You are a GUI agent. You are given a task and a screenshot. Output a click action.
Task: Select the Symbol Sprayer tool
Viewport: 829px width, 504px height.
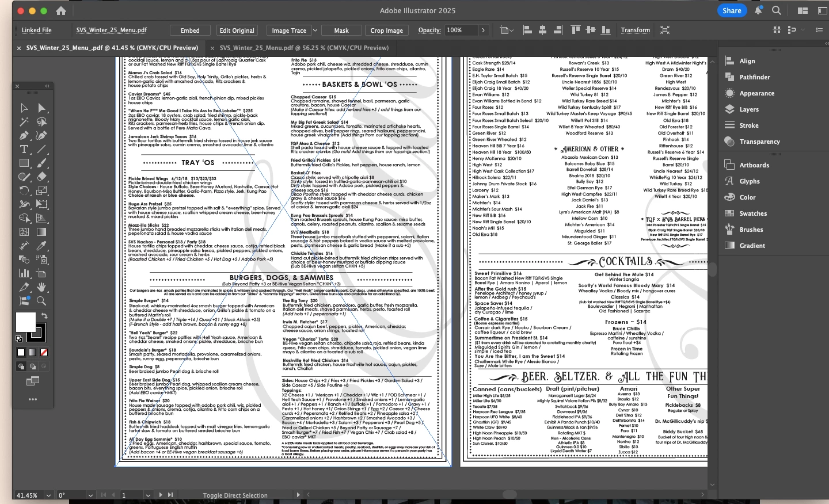(x=41, y=259)
